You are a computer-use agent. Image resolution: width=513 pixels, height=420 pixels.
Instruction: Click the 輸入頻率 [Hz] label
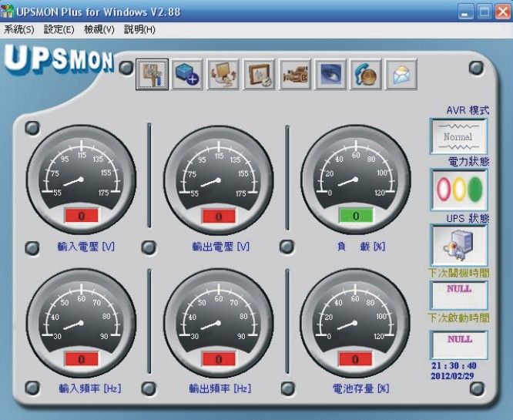pos(90,388)
